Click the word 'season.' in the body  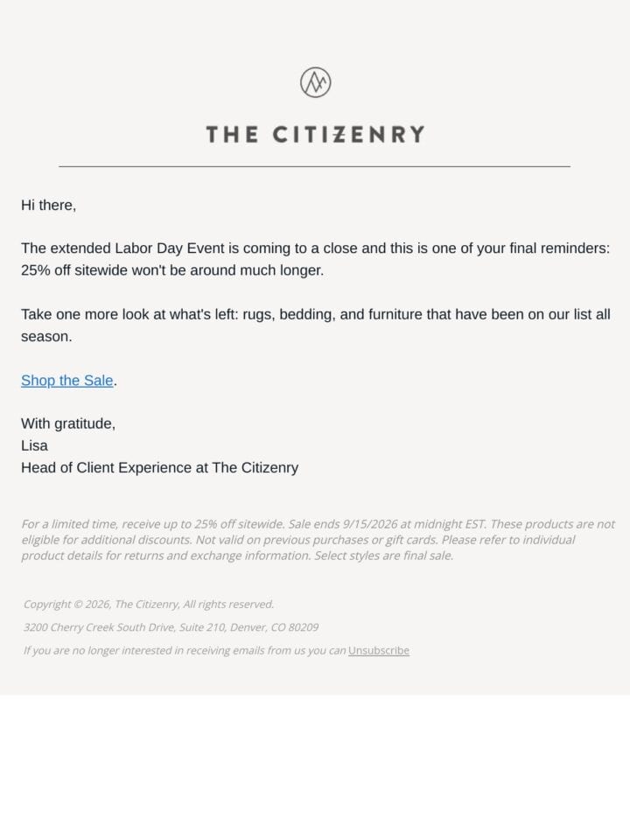click(46, 337)
